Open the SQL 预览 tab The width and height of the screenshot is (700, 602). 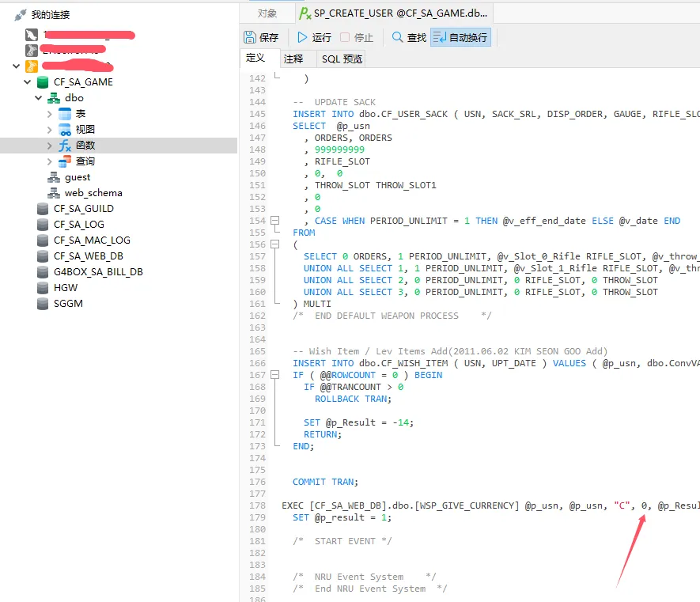[342, 59]
